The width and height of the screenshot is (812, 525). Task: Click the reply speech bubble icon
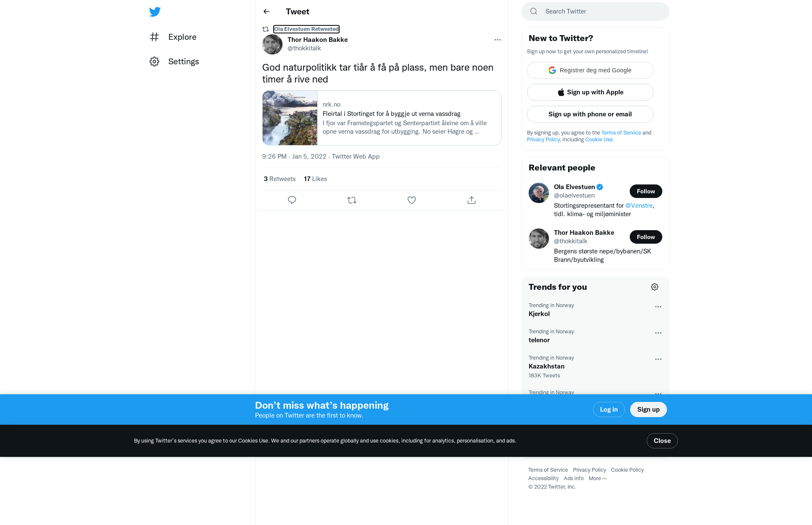pos(292,200)
